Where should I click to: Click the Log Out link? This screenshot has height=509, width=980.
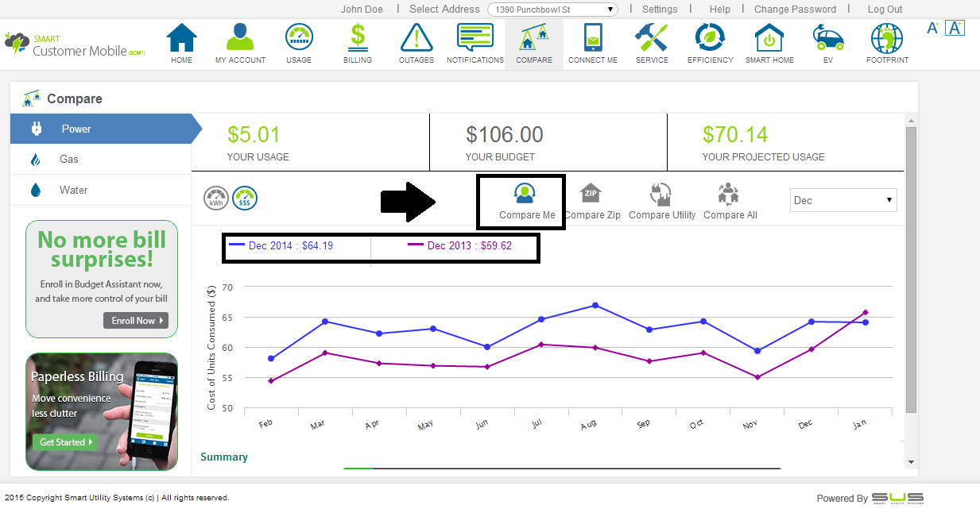click(x=885, y=10)
